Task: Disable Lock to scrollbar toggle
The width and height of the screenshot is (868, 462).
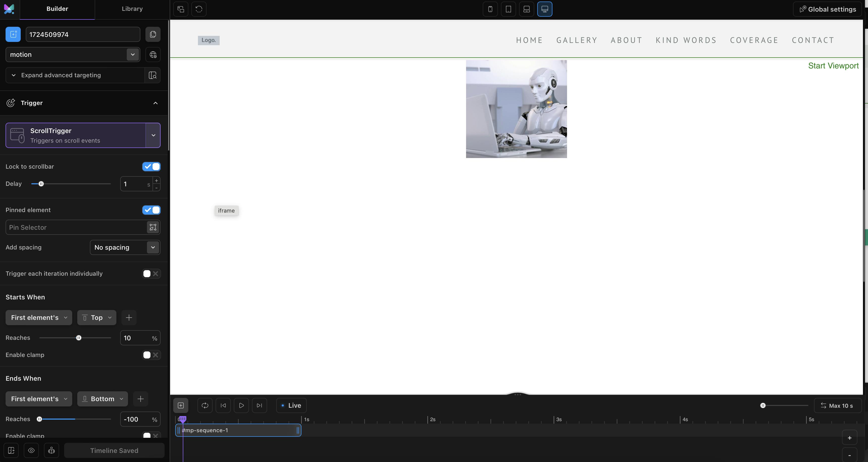Action: pyautogui.click(x=151, y=167)
